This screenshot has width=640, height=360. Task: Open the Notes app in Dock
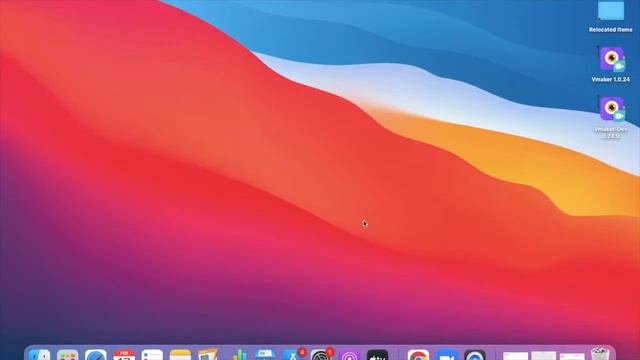(x=180, y=355)
